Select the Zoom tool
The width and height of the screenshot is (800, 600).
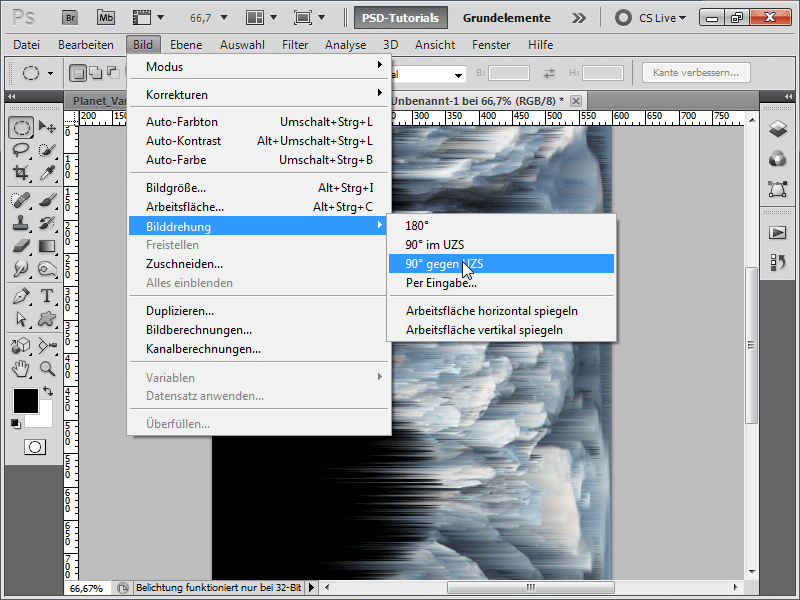[47, 368]
